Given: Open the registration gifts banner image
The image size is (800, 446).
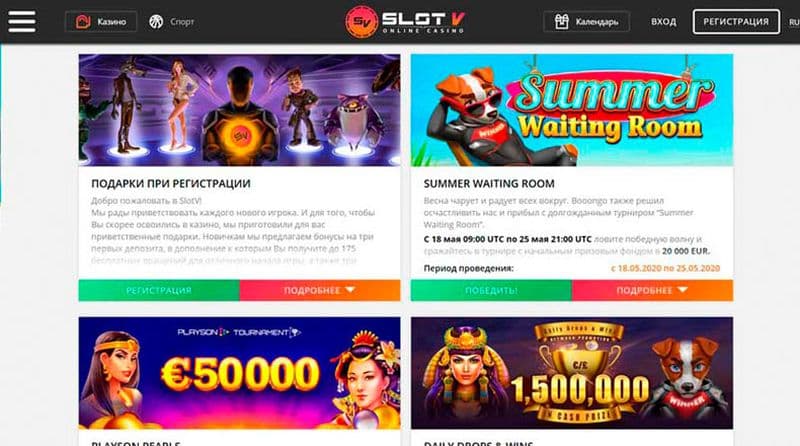Looking at the screenshot, I should 239,110.
